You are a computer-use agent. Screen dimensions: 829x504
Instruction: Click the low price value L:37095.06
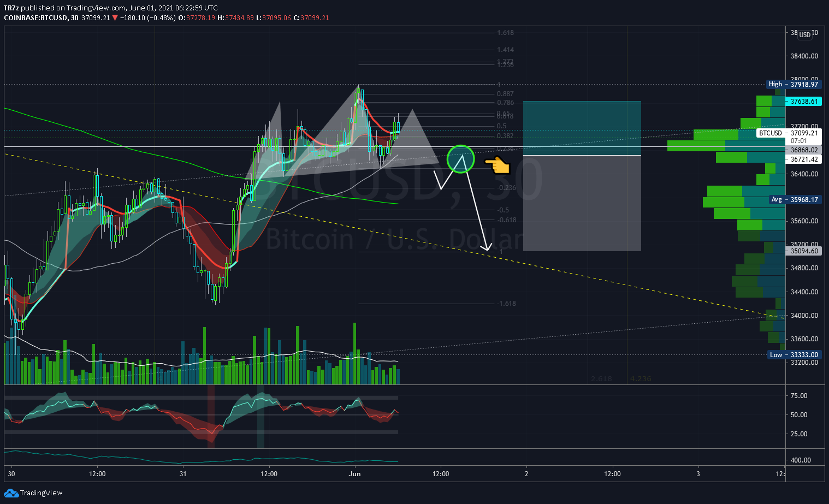tap(273, 17)
